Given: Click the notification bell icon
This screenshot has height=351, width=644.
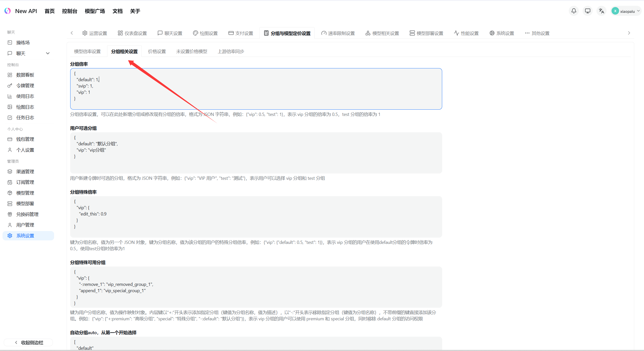Looking at the screenshot, I should [x=574, y=11].
